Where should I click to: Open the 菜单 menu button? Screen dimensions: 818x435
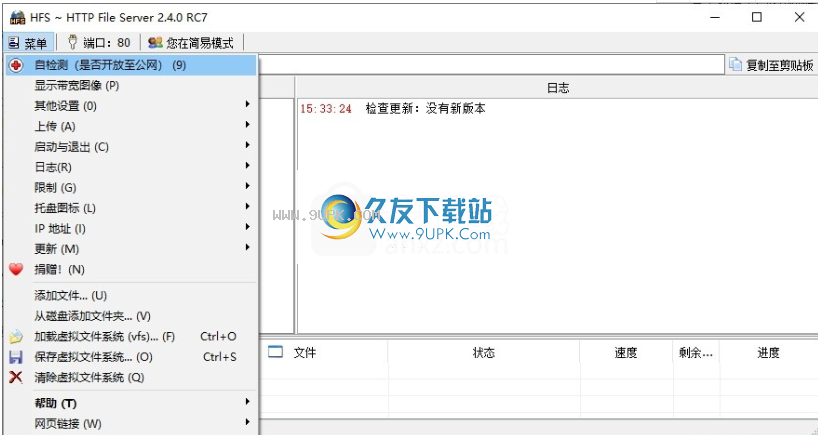pyautogui.click(x=28, y=43)
